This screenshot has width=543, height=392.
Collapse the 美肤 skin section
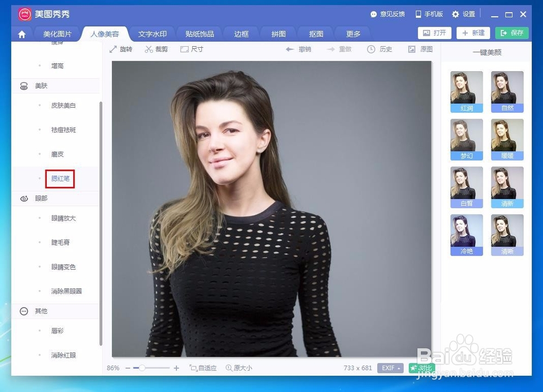(55, 86)
